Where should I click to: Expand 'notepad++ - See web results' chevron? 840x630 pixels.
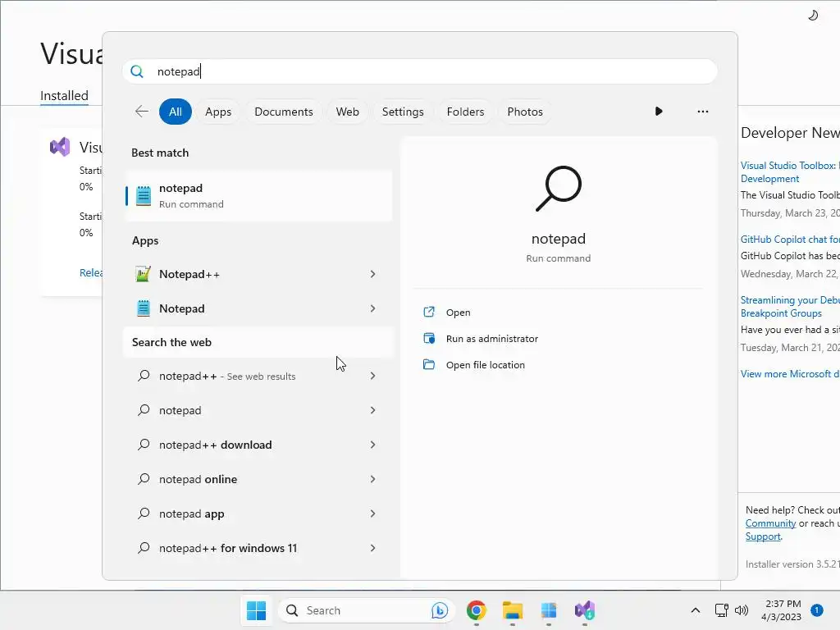373,376
